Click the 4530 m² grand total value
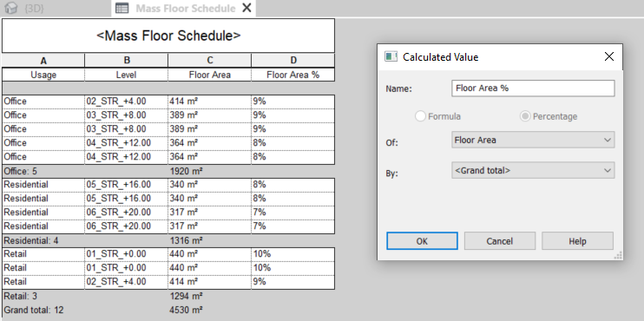The height and width of the screenshot is (321, 644). [186, 310]
